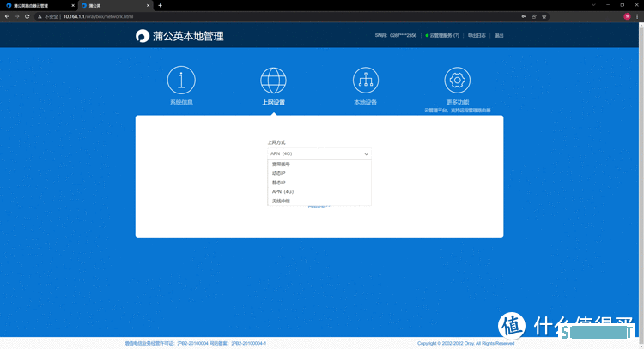Collapse the 上网方式 dropdown via its chevron
Image resolution: width=644 pixels, height=349 pixels.
pos(366,153)
